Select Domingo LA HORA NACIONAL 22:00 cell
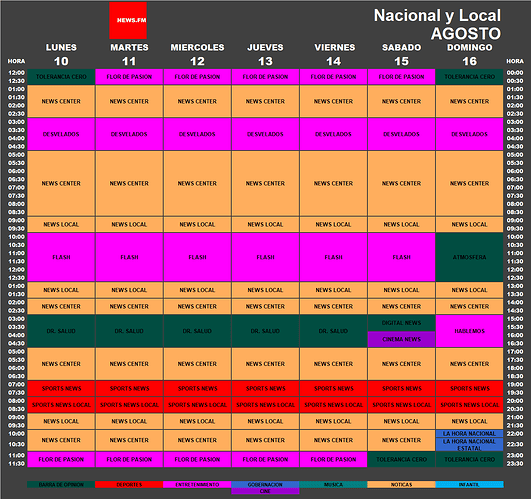 click(469, 434)
